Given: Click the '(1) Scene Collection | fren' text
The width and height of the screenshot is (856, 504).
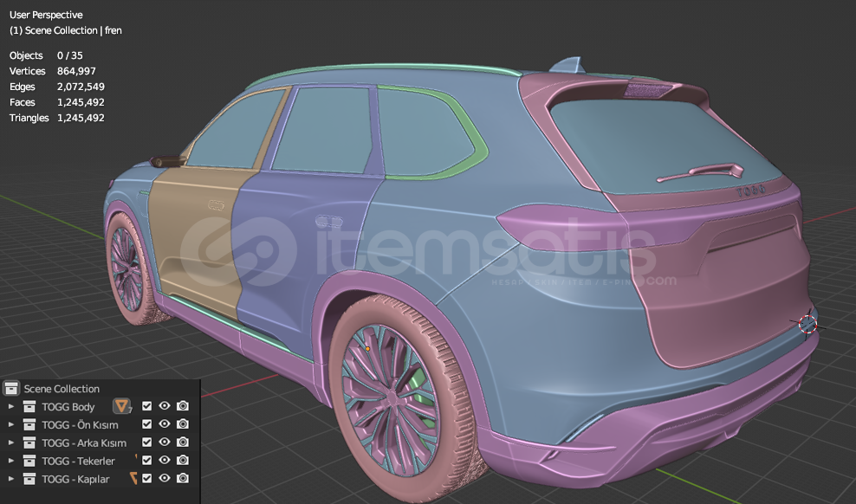Looking at the screenshot, I should (x=66, y=30).
